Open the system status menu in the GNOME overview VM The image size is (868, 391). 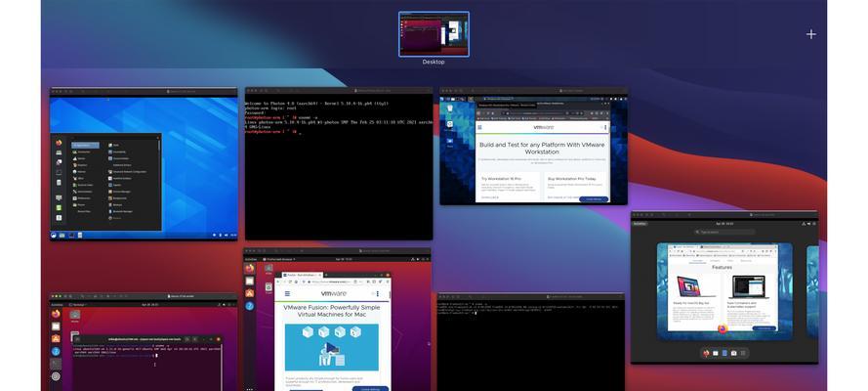807,224
